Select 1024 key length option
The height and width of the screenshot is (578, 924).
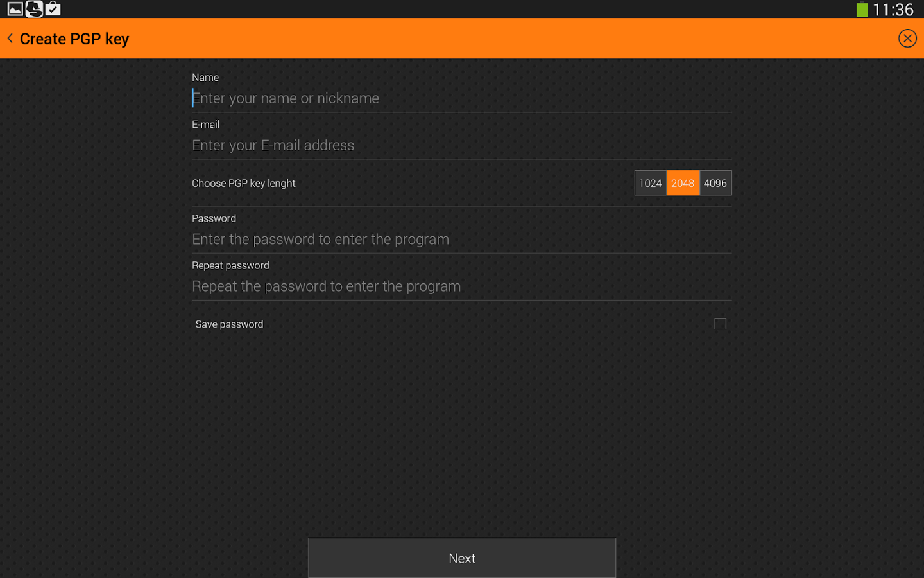point(651,183)
